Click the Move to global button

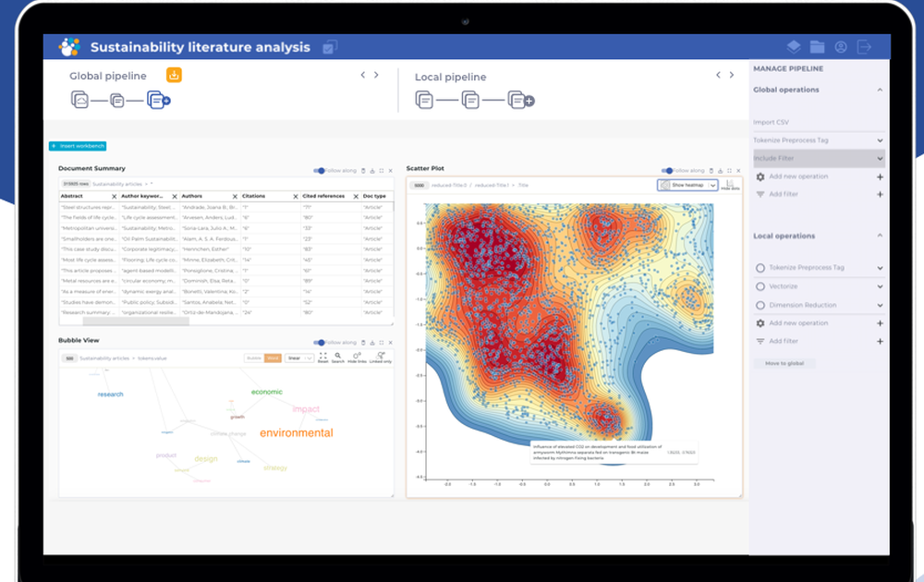click(x=784, y=363)
